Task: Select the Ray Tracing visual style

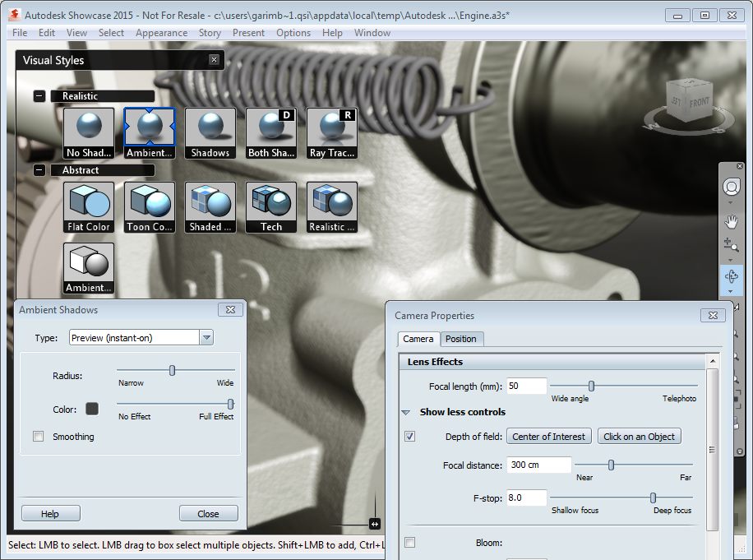Action: pyautogui.click(x=332, y=133)
